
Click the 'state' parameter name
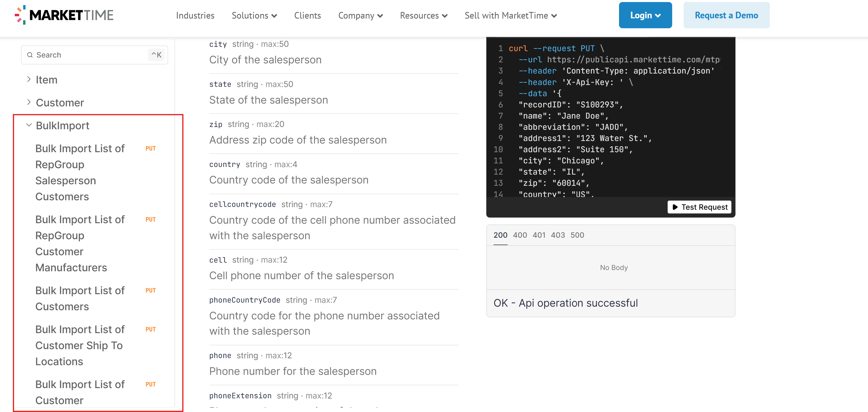pos(220,84)
